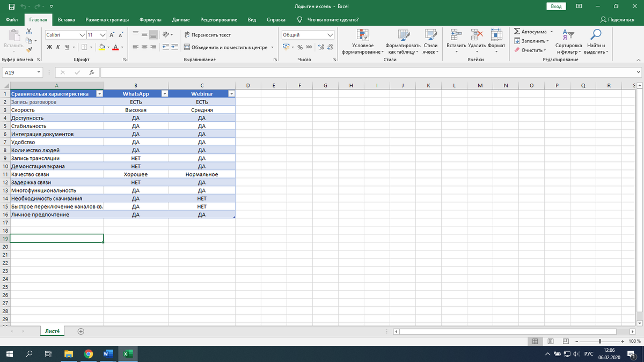Switch to Page Break Preview in status bar
This screenshot has width=644, height=362.
(566, 341)
